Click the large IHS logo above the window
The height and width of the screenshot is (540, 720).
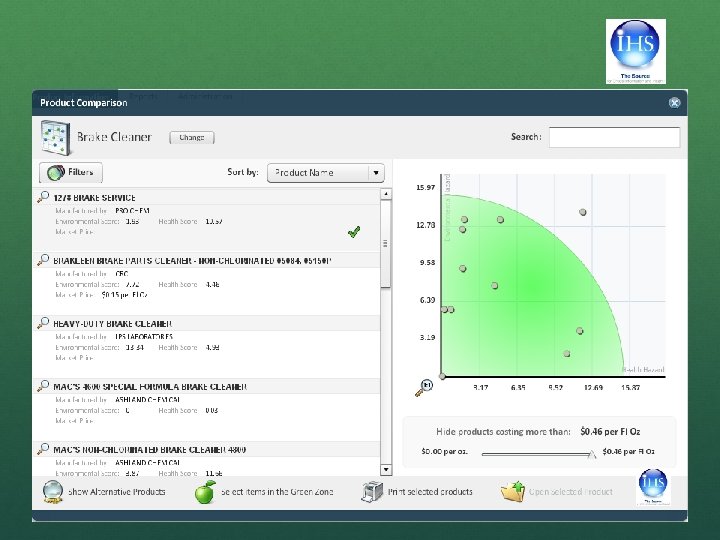click(x=636, y=51)
